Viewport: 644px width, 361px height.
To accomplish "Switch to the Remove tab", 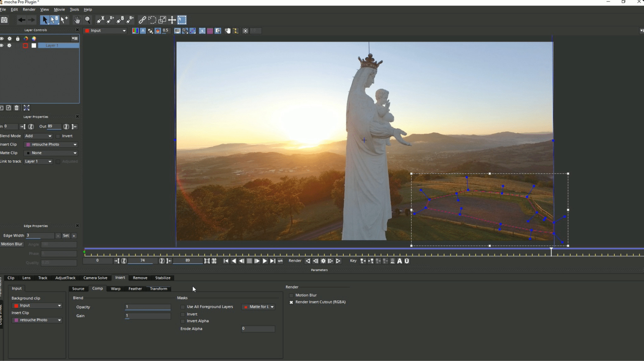I will pyautogui.click(x=140, y=278).
